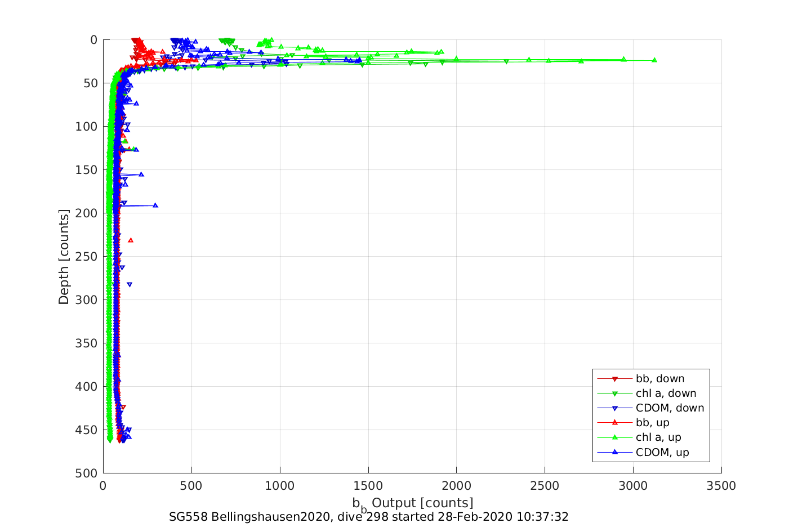Click y-axis tick label 300
798x532 pixels.
coord(87,300)
